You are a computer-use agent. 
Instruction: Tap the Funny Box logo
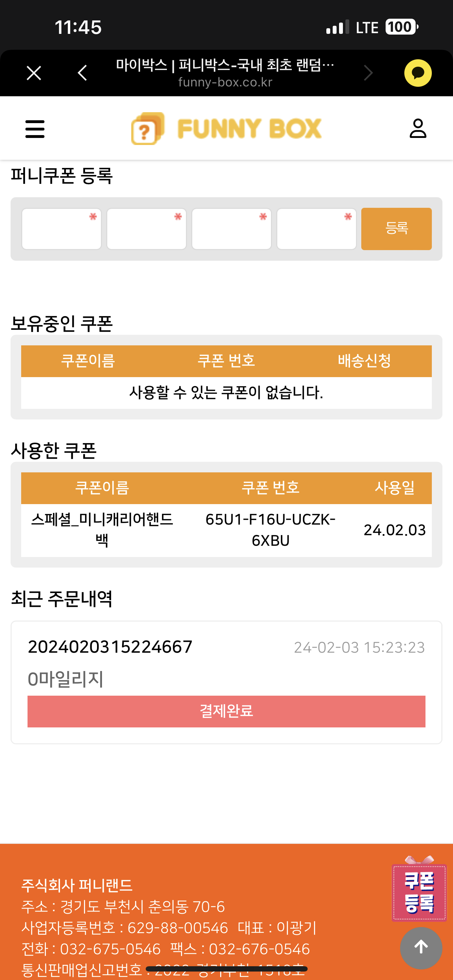pyautogui.click(x=226, y=129)
